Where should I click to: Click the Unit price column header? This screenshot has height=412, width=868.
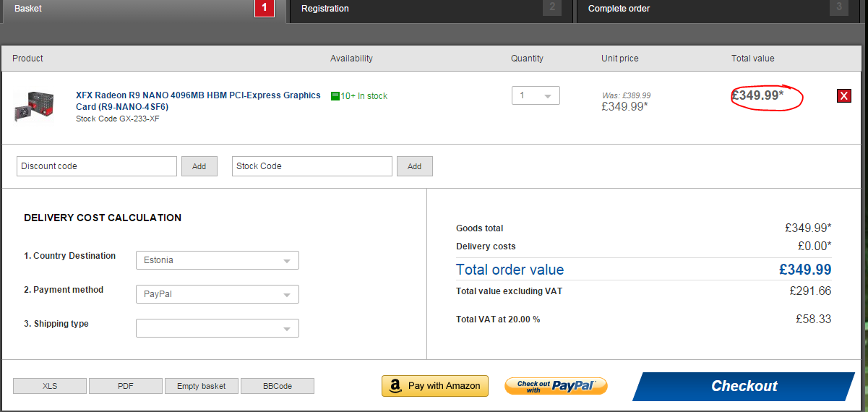click(x=620, y=59)
